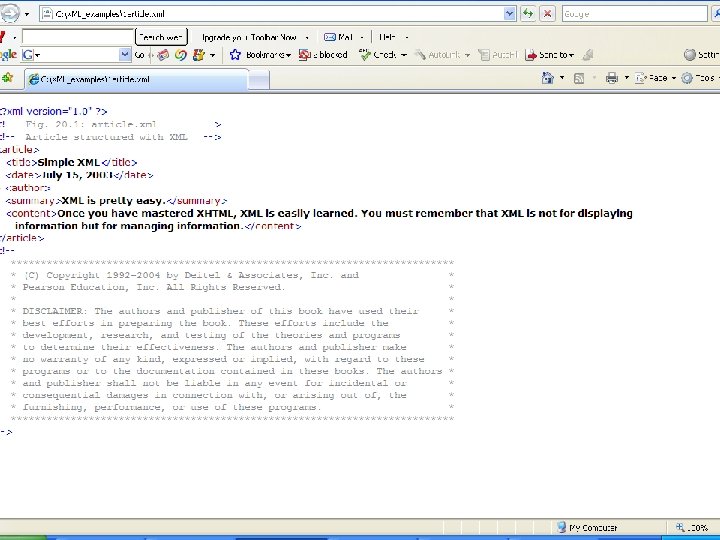
Task: Select the article.xml browser tab
Action: pyautogui.click(x=136, y=79)
